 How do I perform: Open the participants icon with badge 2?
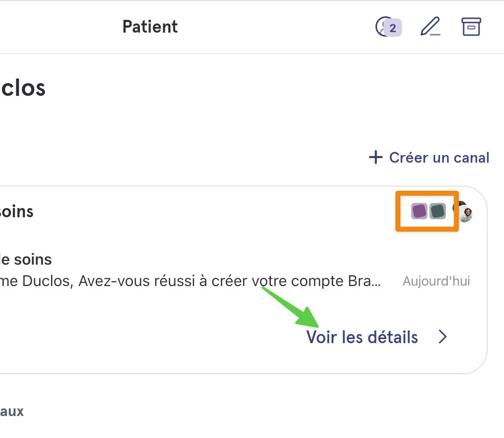pyautogui.click(x=388, y=27)
